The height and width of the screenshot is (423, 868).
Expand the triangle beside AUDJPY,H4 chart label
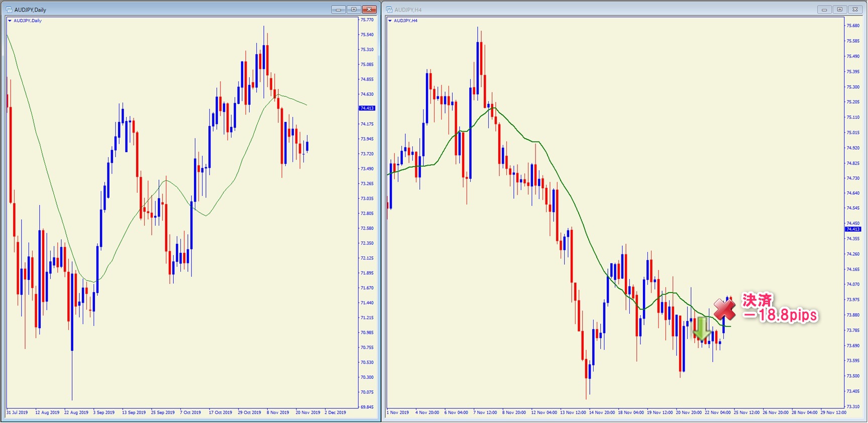pyautogui.click(x=390, y=21)
